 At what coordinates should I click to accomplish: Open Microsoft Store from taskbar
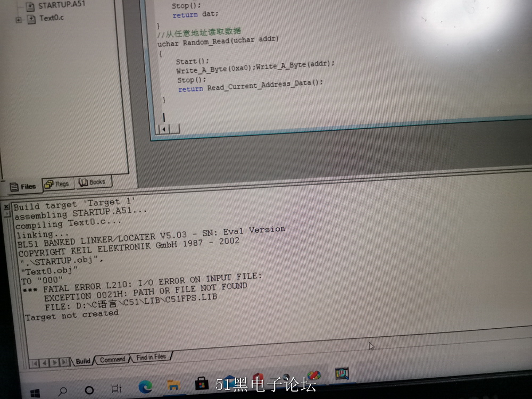click(202, 383)
